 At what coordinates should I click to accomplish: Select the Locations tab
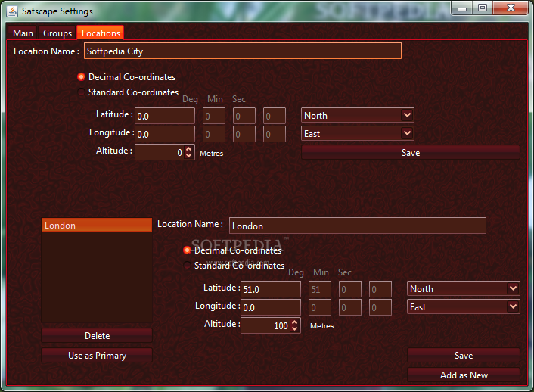tap(101, 33)
